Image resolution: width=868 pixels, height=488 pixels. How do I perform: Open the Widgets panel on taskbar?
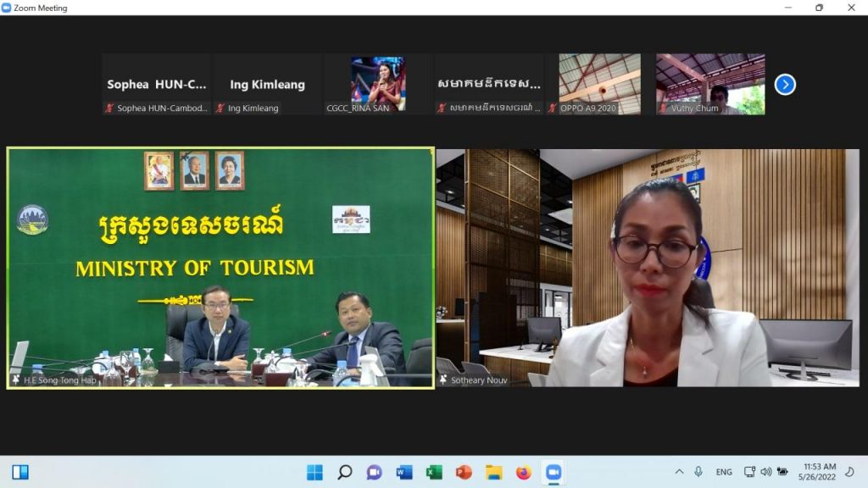[x=20, y=472]
